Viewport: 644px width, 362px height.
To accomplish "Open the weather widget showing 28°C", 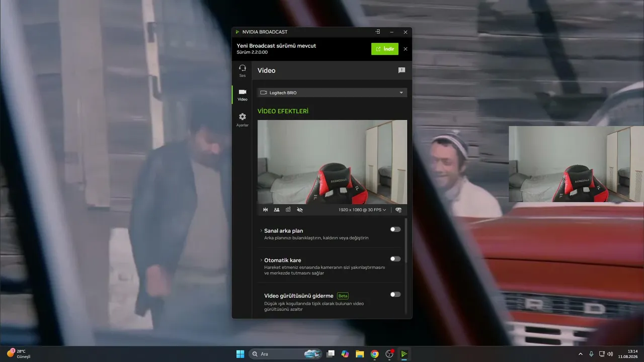I will [x=19, y=354].
